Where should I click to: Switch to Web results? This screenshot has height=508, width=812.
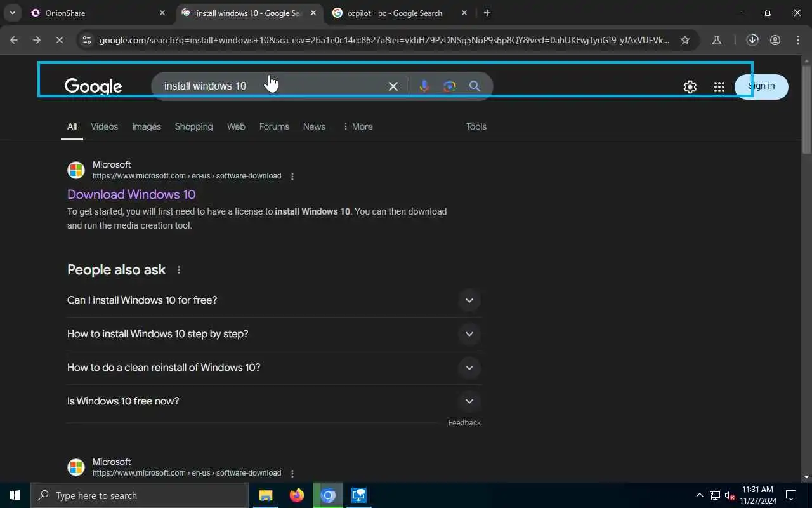pyautogui.click(x=236, y=126)
